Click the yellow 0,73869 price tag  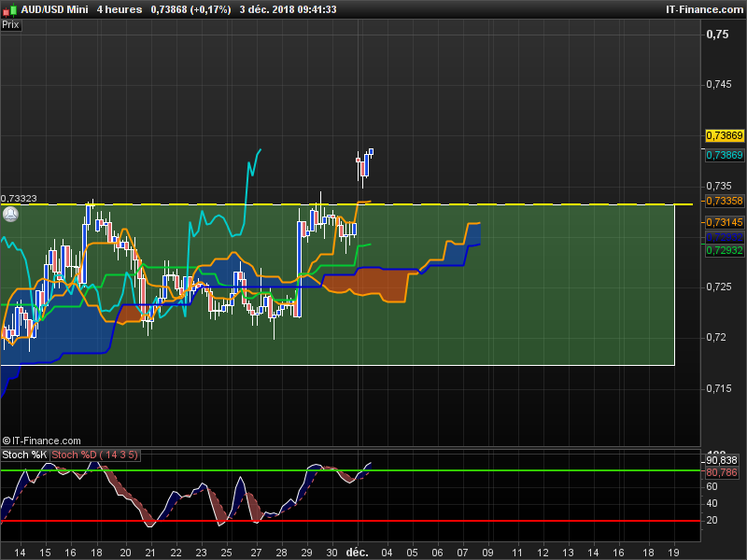click(725, 135)
